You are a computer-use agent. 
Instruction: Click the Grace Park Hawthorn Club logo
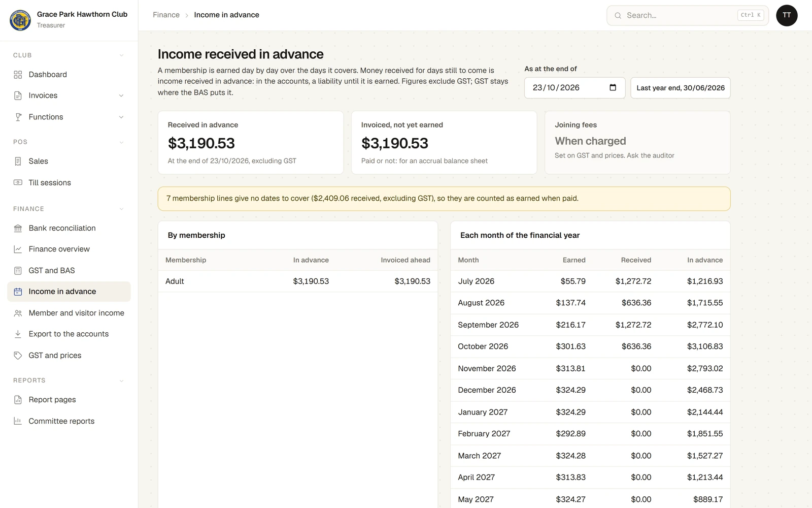pyautogui.click(x=20, y=20)
